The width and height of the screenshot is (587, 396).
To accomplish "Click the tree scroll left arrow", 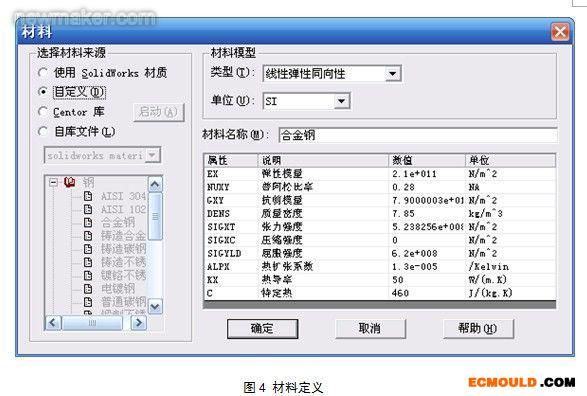I will coord(53,322).
